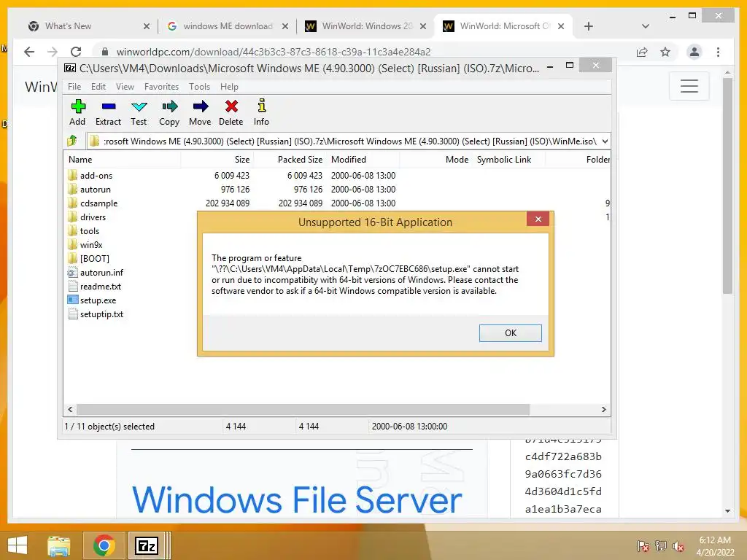Open the 7-Zip Tools menu

[199, 87]
